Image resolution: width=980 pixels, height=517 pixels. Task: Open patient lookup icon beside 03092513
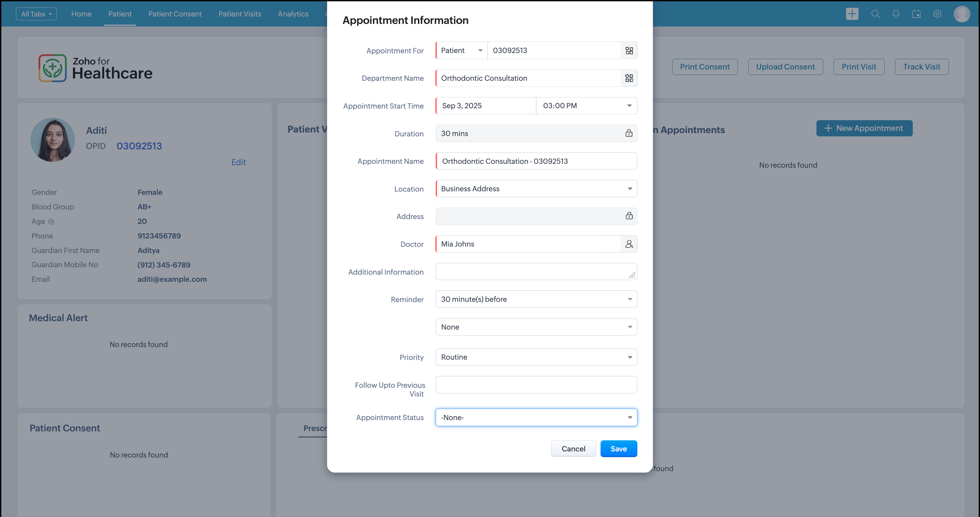point(629,51)
